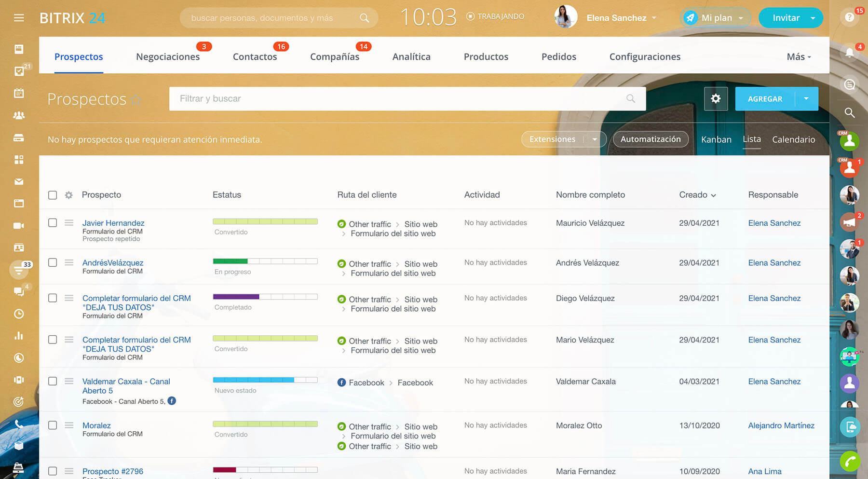Click the notifications bell icon
This screenshot has width=868, height=479.
click(850, 53)
